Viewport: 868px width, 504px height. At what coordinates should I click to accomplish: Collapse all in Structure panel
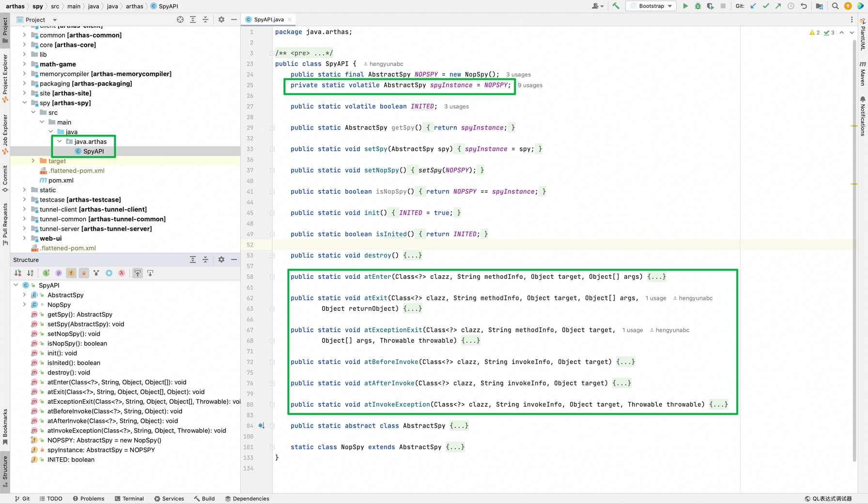point(205,260)
